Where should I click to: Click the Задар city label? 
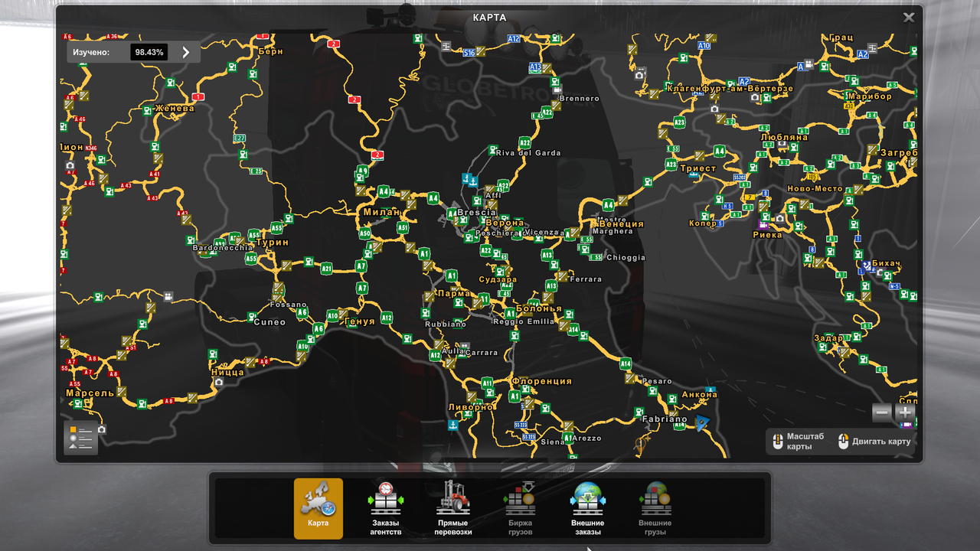828,337
